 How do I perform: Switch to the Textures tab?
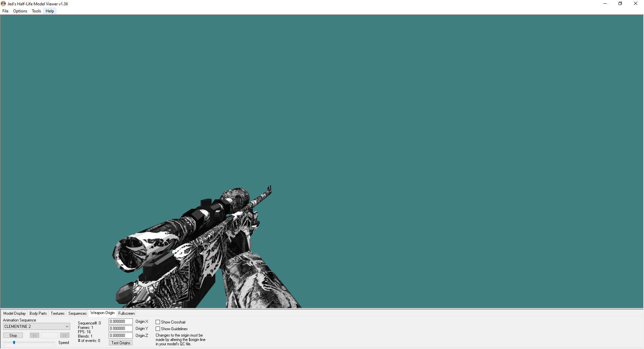(58, 313)
